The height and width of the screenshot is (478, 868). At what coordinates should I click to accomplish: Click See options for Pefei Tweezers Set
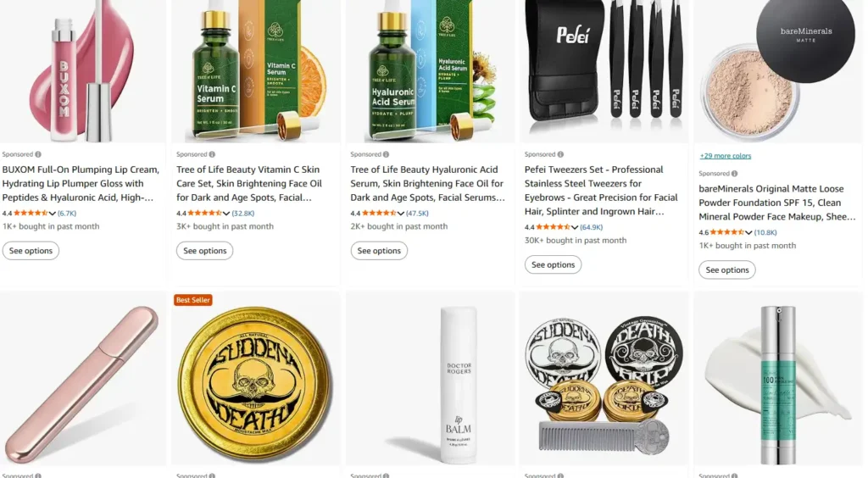coord(553,264)
